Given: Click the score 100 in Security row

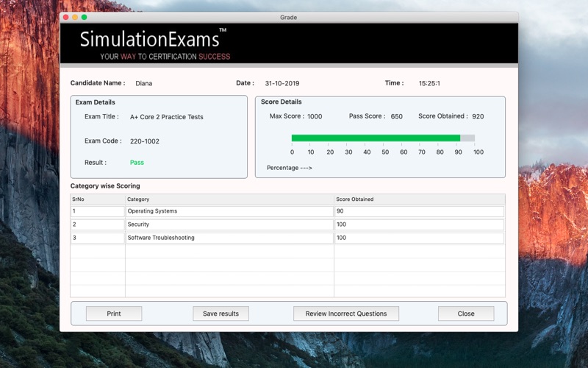Looking at the screenshot, I should coord(419,224).
